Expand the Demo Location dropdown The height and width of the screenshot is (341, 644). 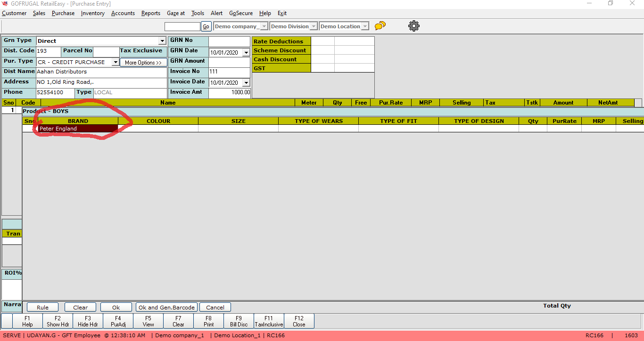point(365,26)
